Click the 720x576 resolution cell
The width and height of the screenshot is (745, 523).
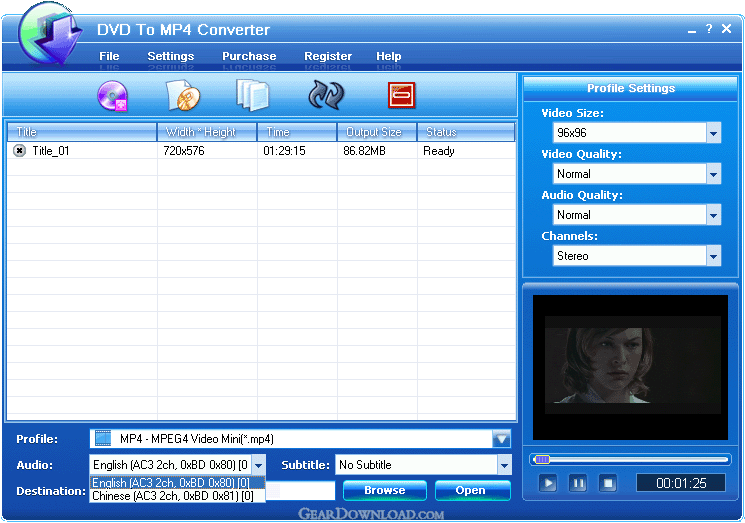click(x=184, y=151)
